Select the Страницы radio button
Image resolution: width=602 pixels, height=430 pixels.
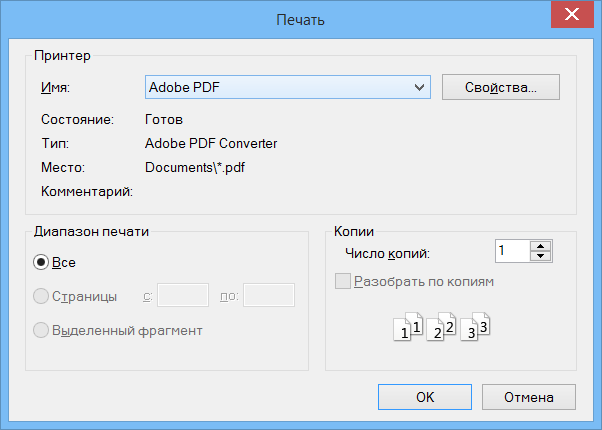(41, 296)
